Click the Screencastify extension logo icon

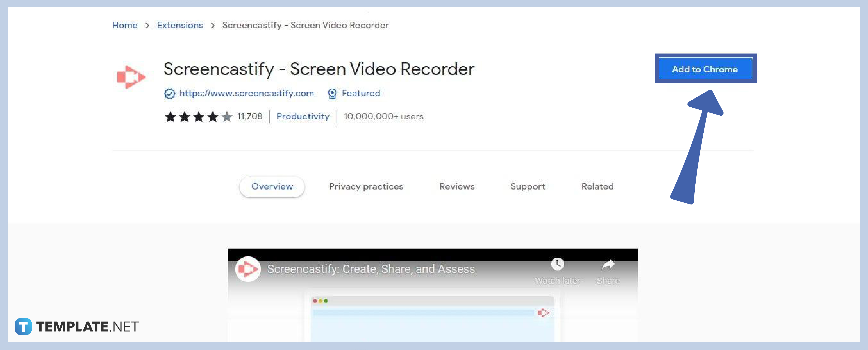click(131, 77)
